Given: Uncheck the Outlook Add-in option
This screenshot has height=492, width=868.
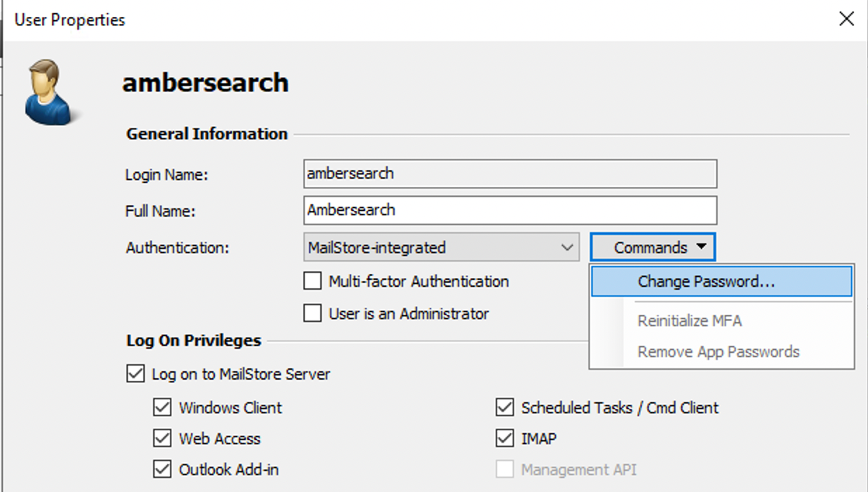Looking at the screenshot, I should 162,470.
